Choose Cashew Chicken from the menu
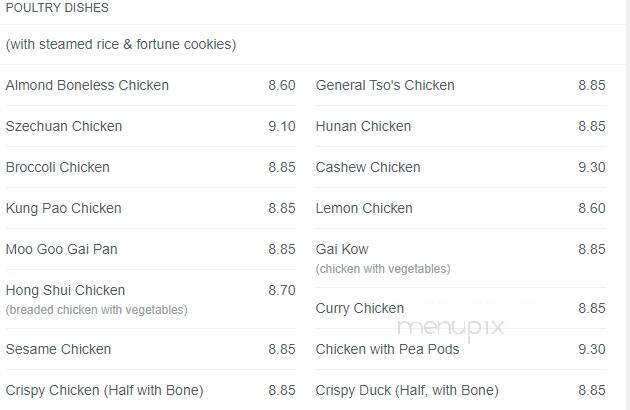The width and height of the screenshot is (630, 410). [368, 167]
